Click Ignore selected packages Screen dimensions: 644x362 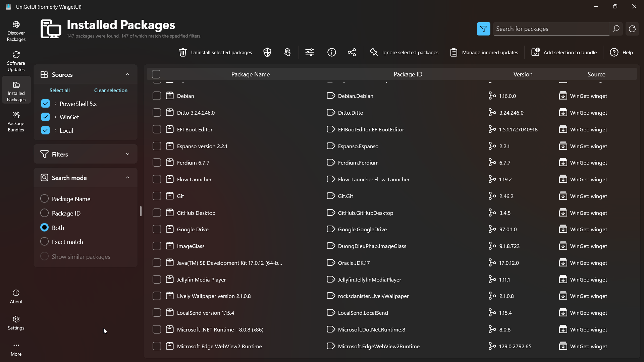[x=404, y=52]
